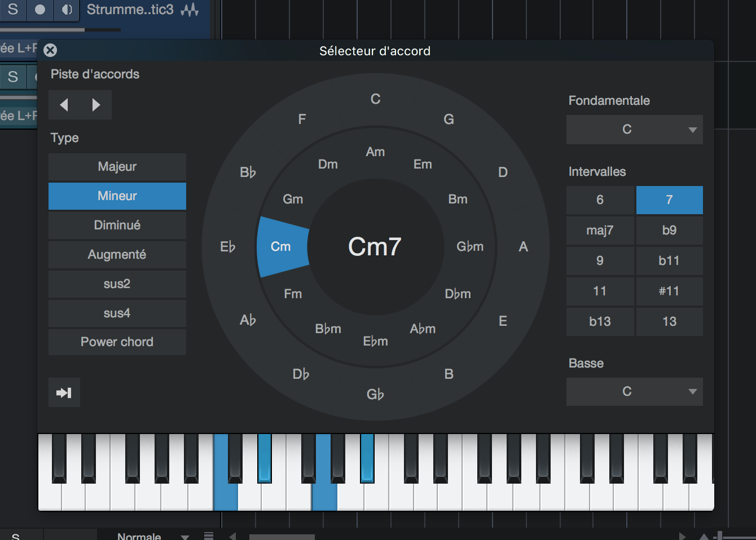Go to previous chord with left arrow
Viewport: 756px width, 540px height.
[64, 105]
